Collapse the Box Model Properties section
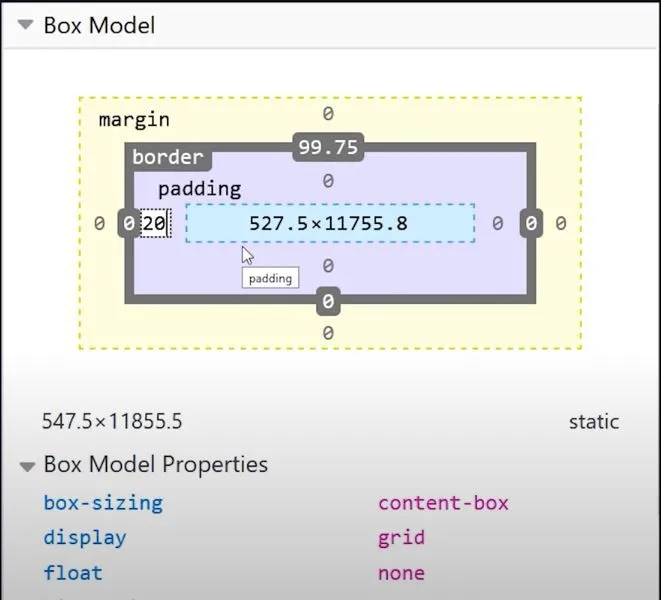 coord(27,467)
